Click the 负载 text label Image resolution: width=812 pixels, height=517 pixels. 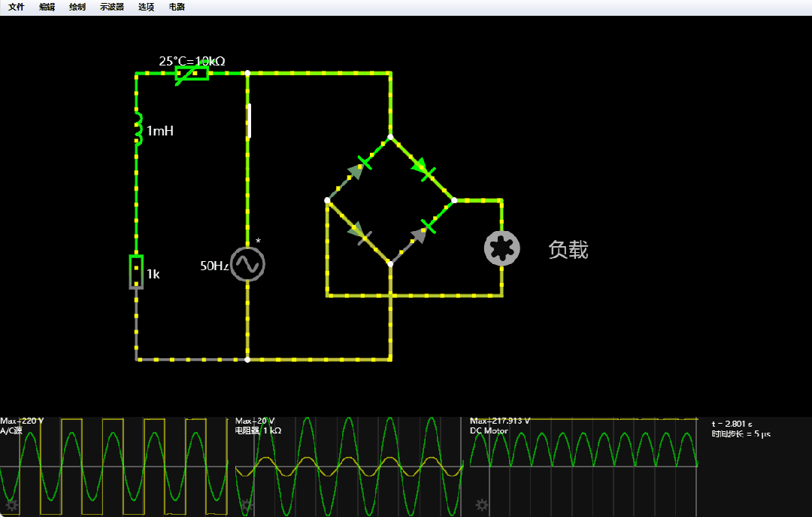pos(568,250)
